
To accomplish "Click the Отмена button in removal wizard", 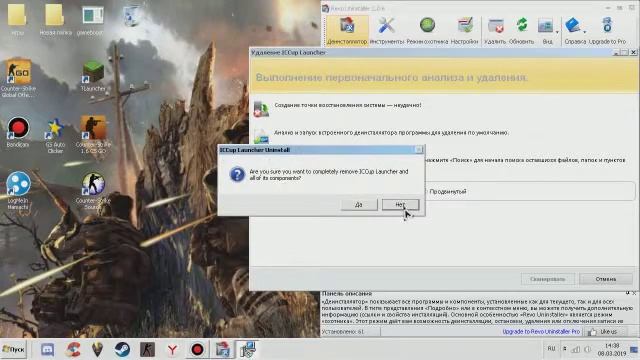I will click(606, 279).
